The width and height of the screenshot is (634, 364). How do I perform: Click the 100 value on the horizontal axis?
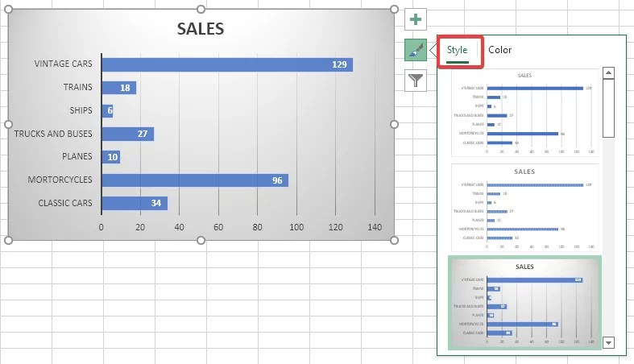(x=296, y=227)
